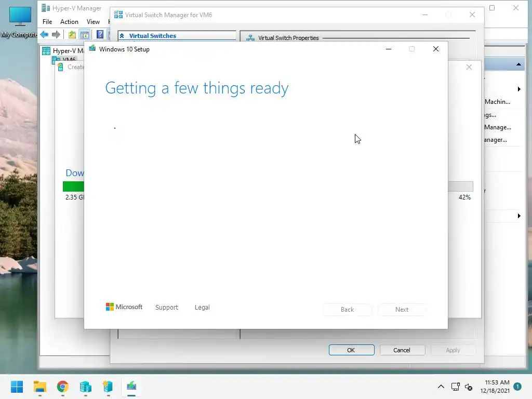Open the File menu in Hyper-V Manager
This screenshot has height=399, width=532.
pos(47,22)
